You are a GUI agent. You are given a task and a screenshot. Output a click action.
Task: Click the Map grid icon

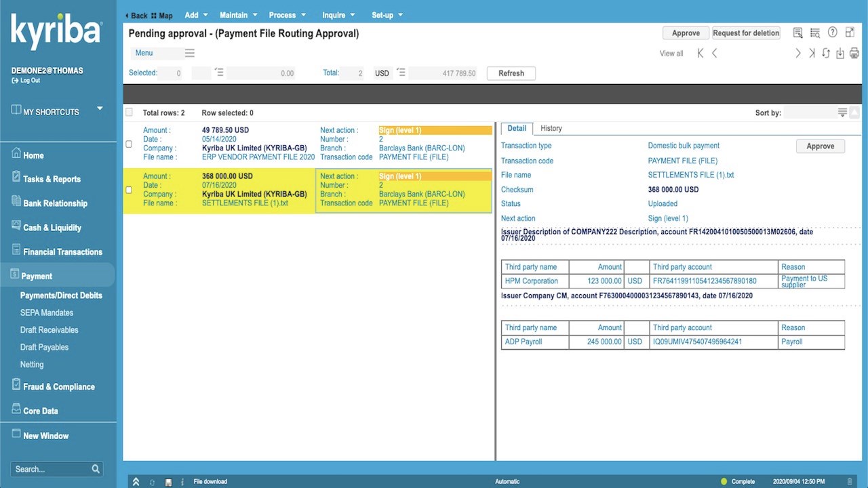pyautogui.click(x=154, y=16)
